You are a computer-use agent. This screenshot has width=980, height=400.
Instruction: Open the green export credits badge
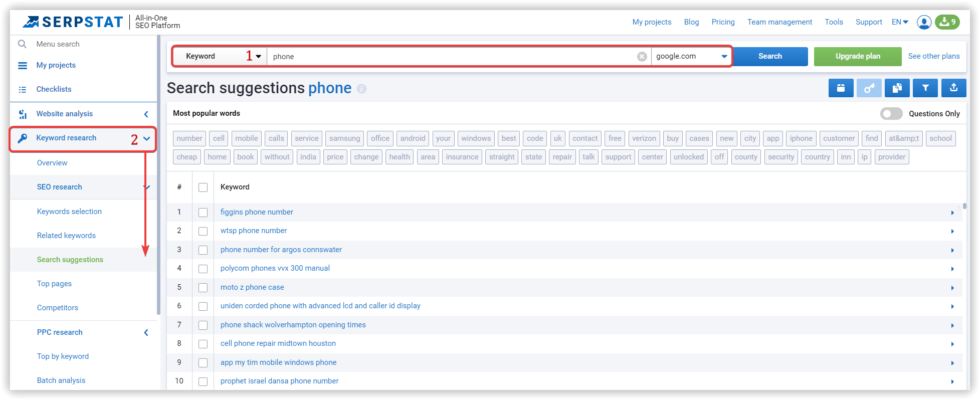947,22
